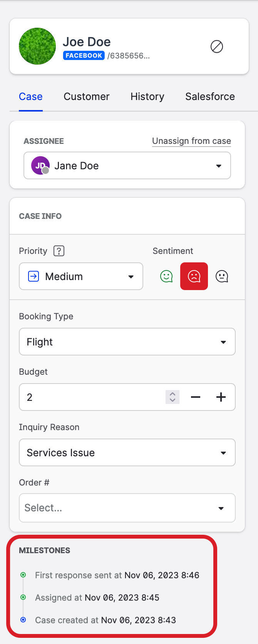Switch to the Customer tab
Image resolution: width=258 pixels, height=644 pixels.
pyautogui.click(x=86, y=97)
